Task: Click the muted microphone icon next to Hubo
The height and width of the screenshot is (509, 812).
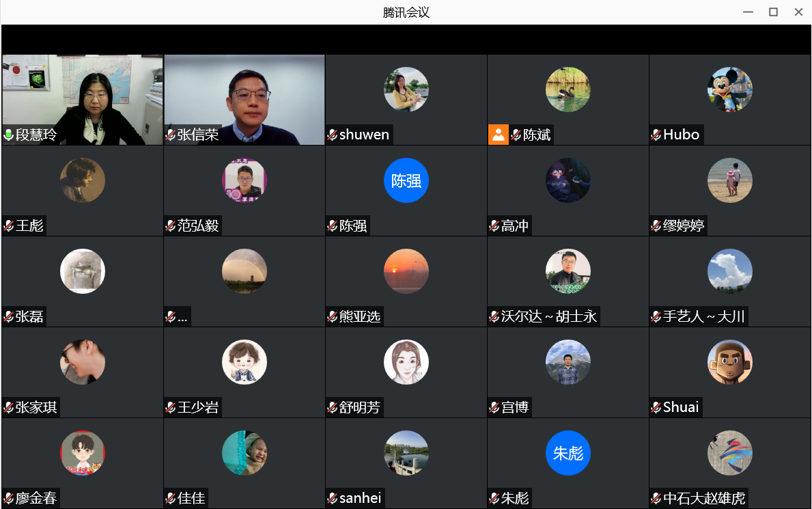Action: pyautogui.click(x=656, y=135)
